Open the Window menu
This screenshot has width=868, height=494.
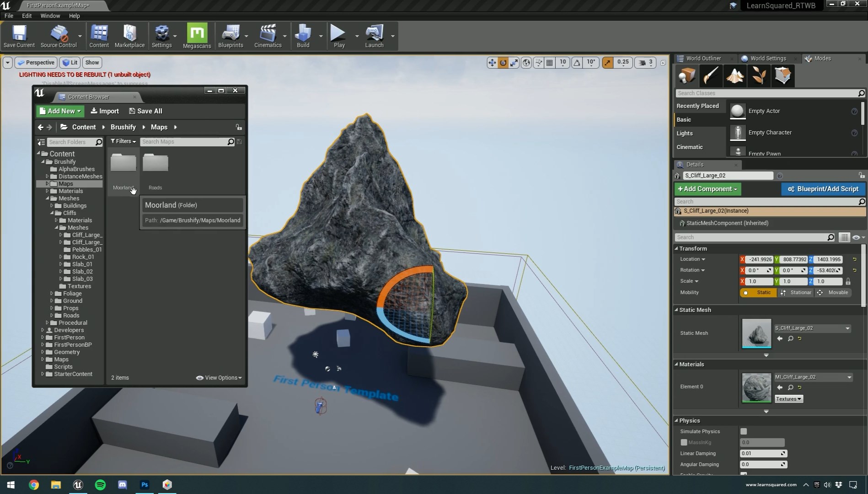click(x=50, y=16)
